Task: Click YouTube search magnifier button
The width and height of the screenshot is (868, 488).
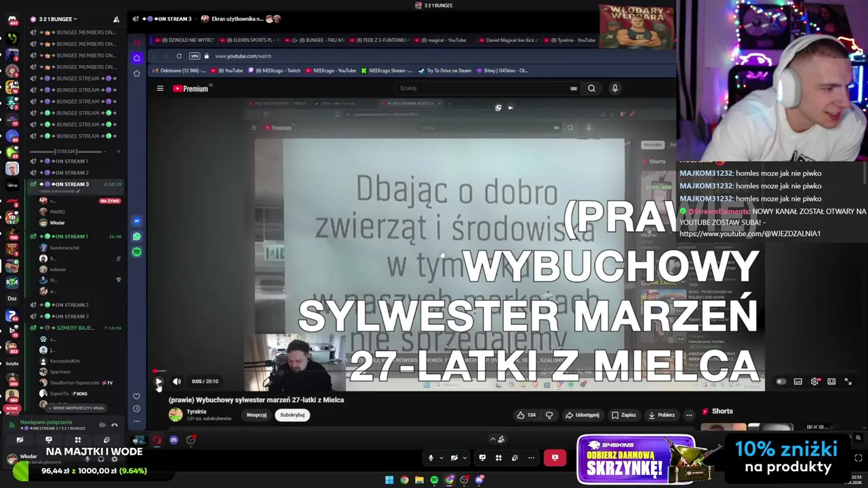Action: click(591, 88)
